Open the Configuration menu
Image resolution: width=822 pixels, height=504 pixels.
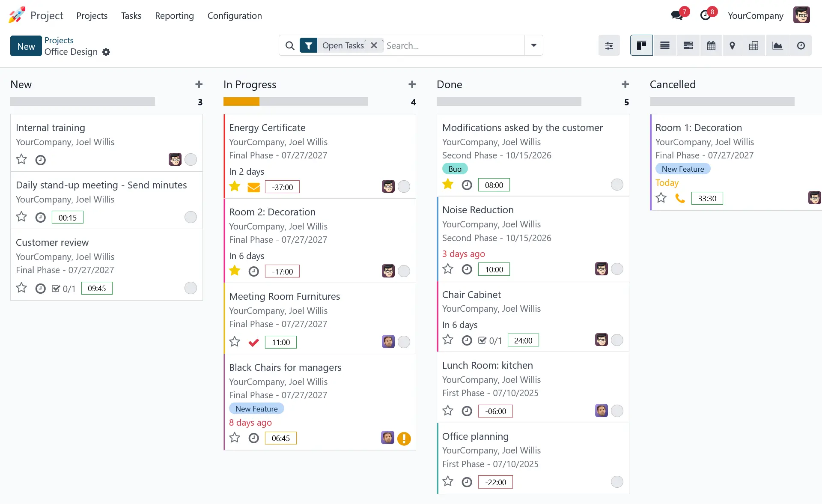(x=234, y=16)
